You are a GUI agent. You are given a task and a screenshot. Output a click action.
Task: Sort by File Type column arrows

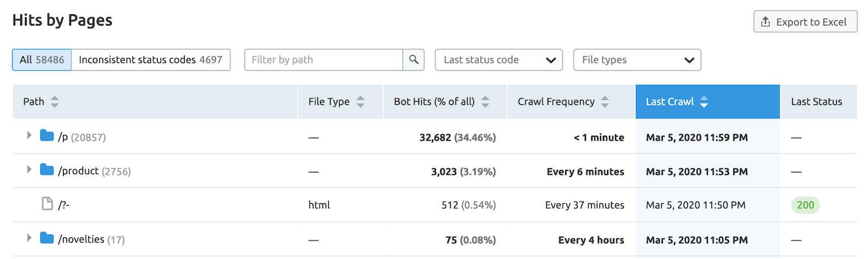[360, 102]
